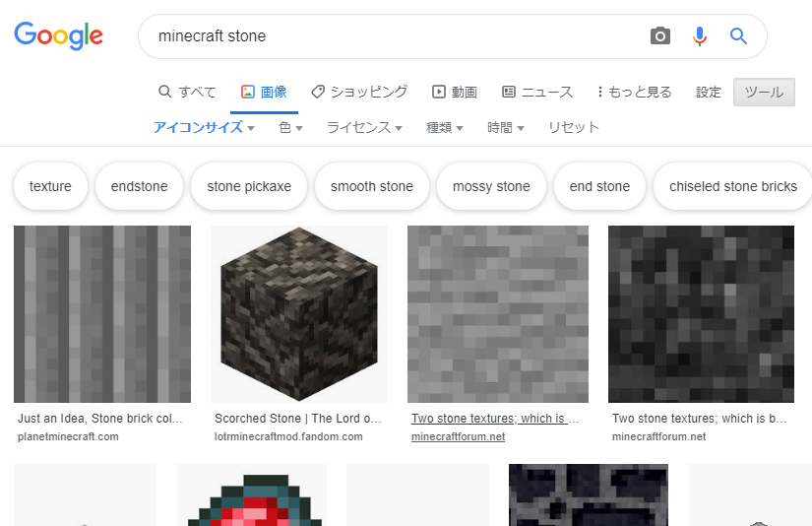Open the dark chiseled stone thumbnail
This screenshot has width=812, height=526.
[589, 495]
